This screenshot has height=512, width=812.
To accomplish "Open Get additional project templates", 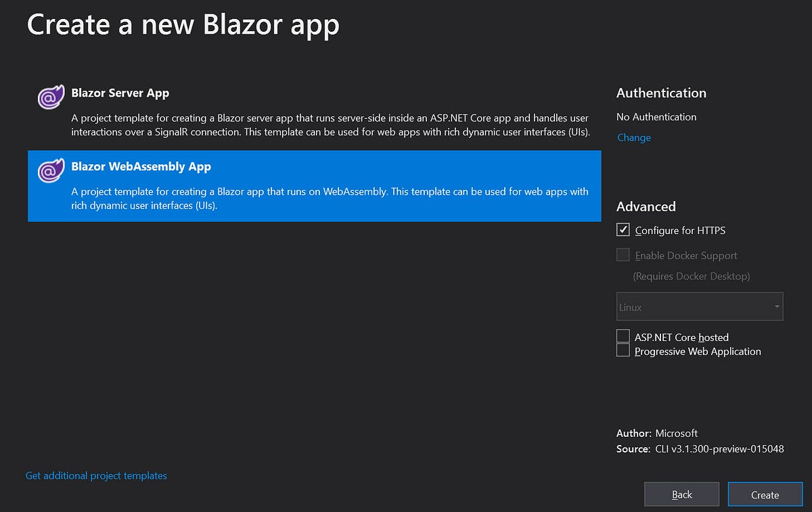I will pyautogui.click(x=95, y=475).
